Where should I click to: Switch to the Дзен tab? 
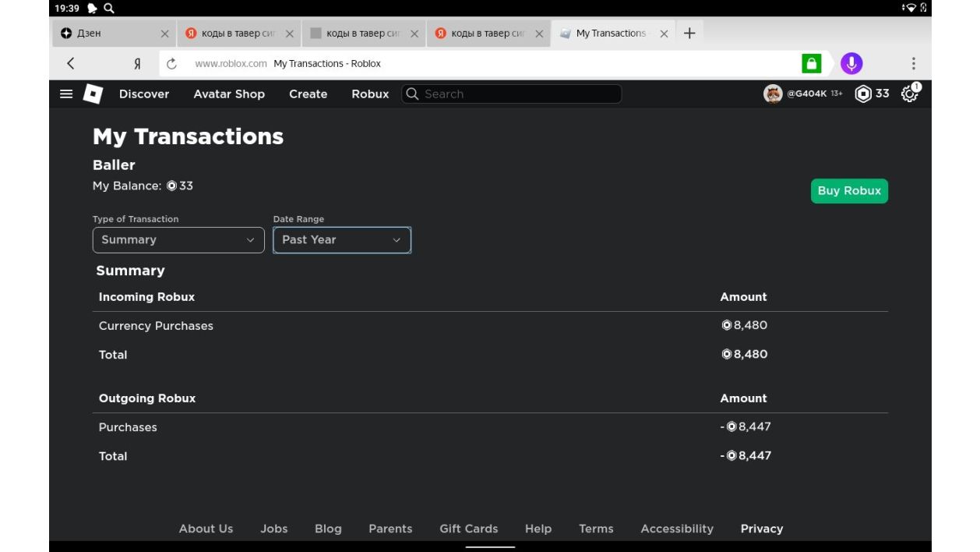click(113, 34)
